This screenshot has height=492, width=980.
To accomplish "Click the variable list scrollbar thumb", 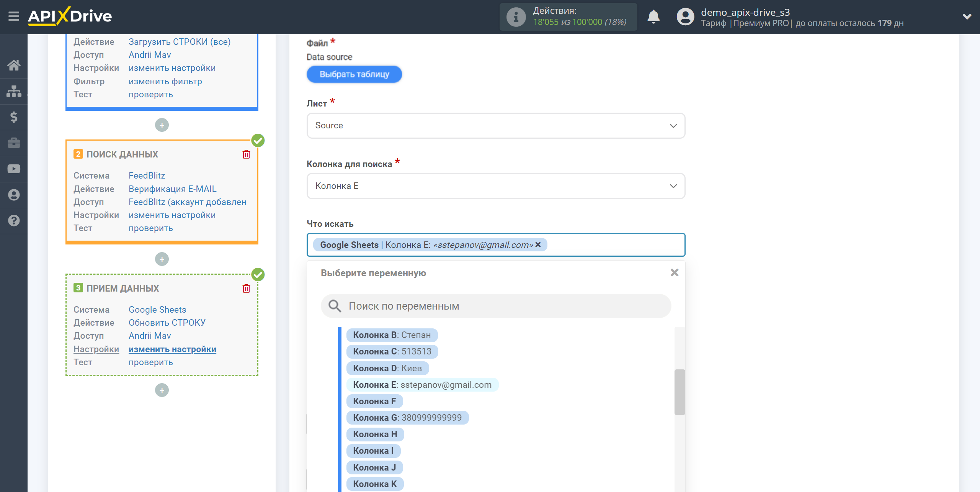I will click(679, 392).
